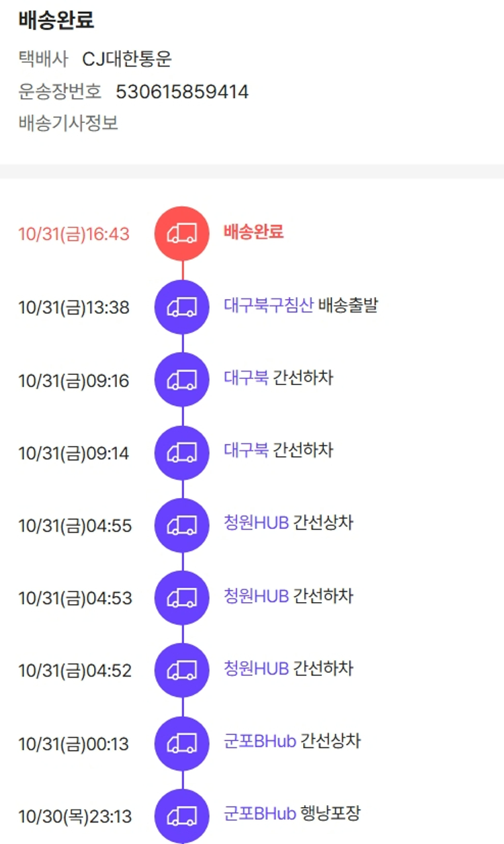Click the red 배송완료 status text

click(253, 233)
